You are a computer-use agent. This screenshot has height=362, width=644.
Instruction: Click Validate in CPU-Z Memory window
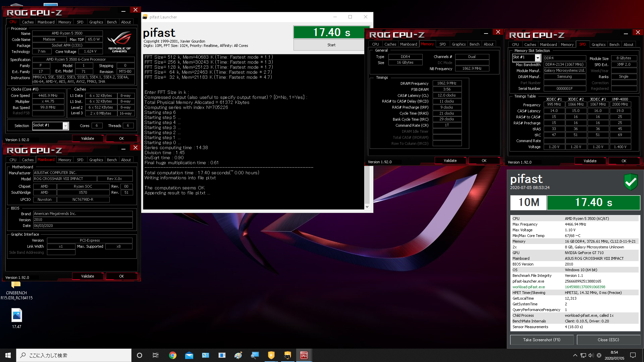pos(450,161)
